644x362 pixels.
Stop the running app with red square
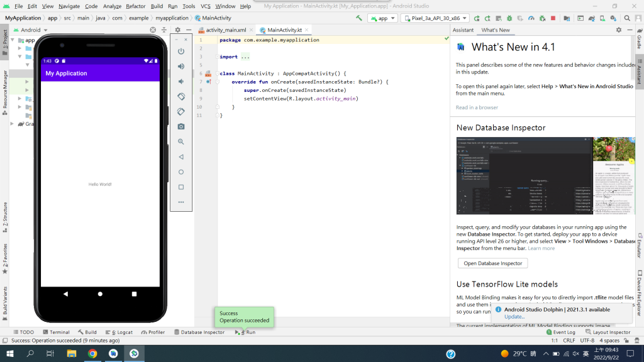[553, 18]
